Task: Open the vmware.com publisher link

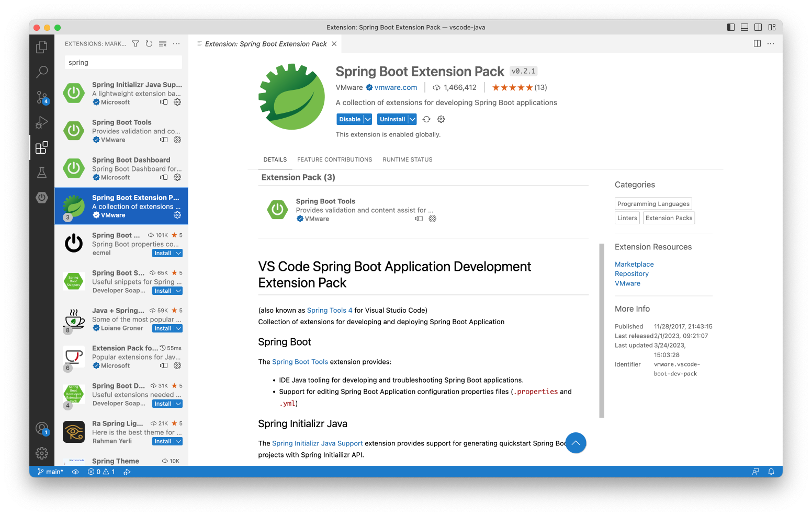Action: [x=395, y=87]
